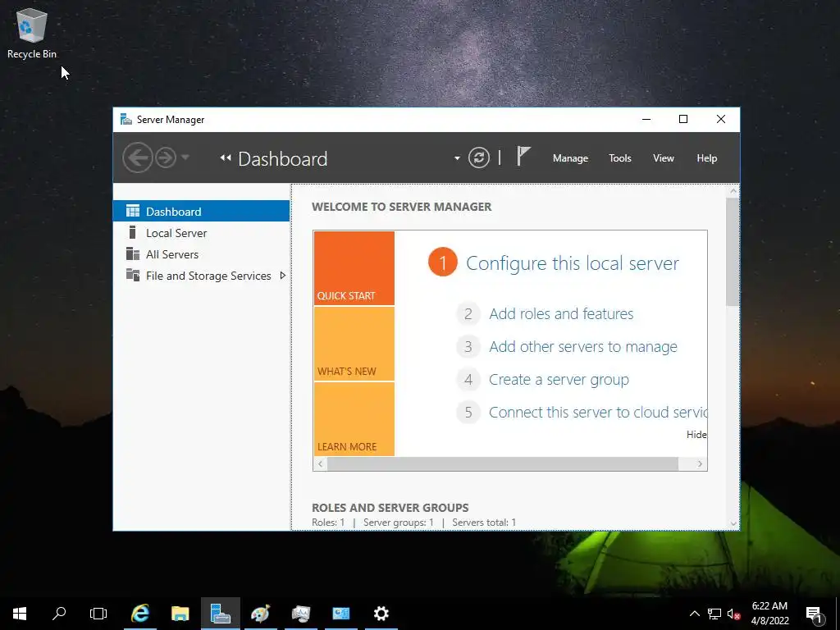Open the Paint taskbar icon
This screenshot has width=840, height=630.
click(x=260, y=614)
